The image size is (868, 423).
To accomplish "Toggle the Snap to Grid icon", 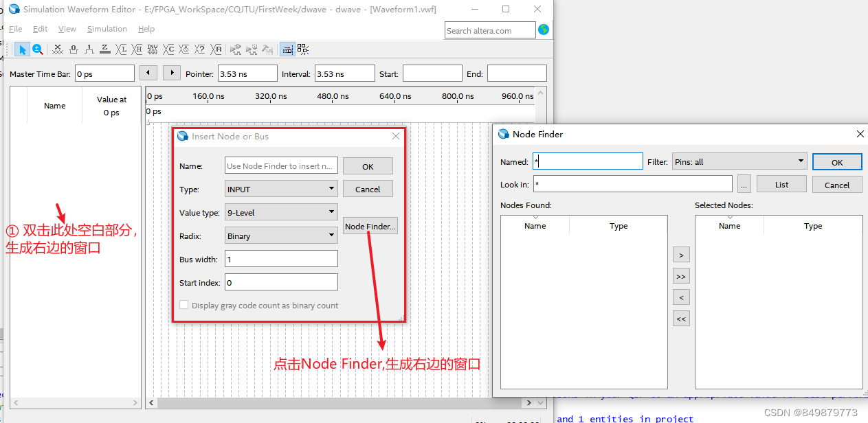I will pyautogui.click(x=287, y=49).
